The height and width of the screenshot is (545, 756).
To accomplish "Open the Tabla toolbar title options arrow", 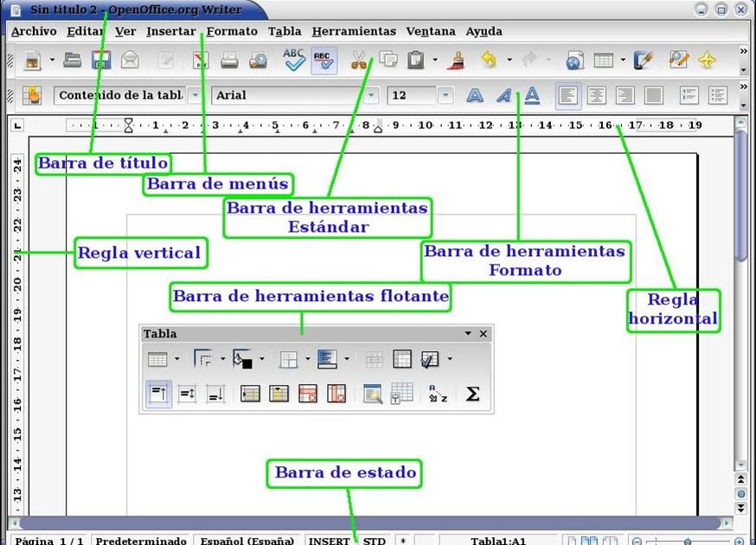I will (x=468, y=334).
